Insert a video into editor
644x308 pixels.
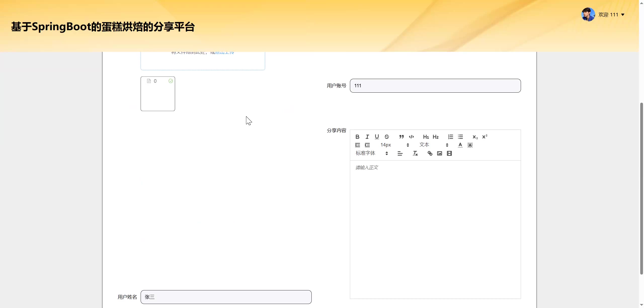point(449,153)
